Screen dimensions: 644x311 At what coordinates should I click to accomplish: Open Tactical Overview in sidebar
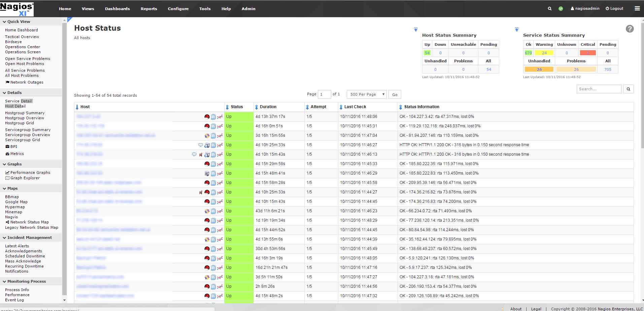[22, 37]
